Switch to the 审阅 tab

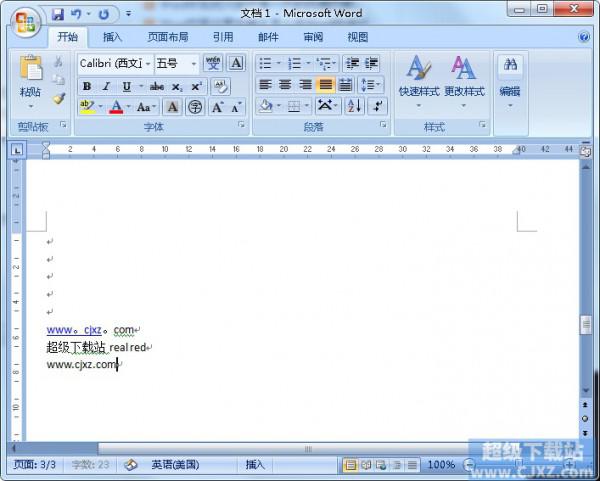[x=313, y=37]
